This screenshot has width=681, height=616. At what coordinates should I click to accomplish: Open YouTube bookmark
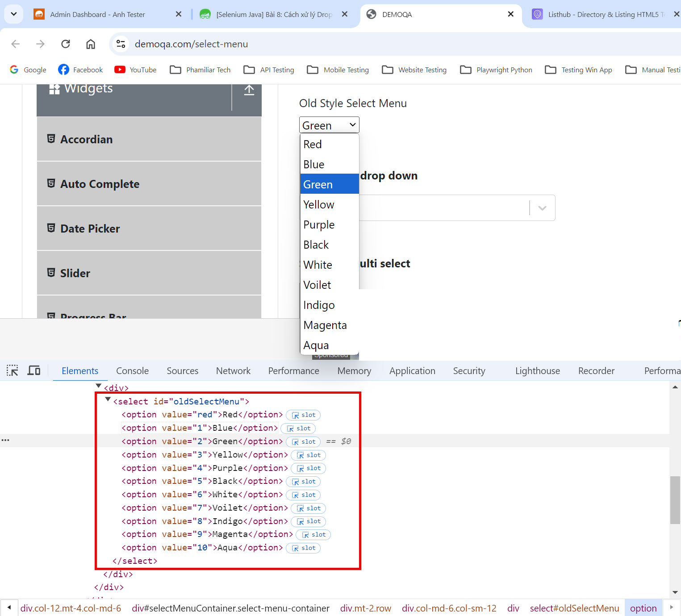click(x=136, y=70)
